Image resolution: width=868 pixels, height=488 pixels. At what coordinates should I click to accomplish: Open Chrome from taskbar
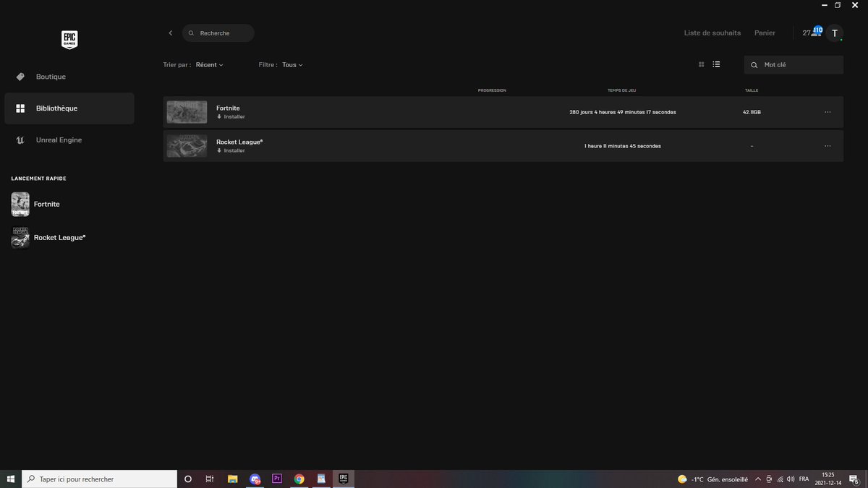tap(299, 479)
